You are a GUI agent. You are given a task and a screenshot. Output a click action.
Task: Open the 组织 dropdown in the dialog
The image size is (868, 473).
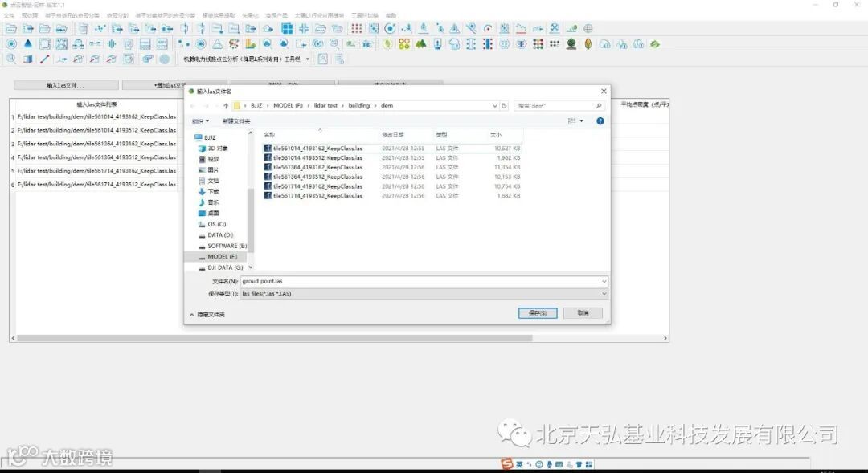(x=200, y=121)
